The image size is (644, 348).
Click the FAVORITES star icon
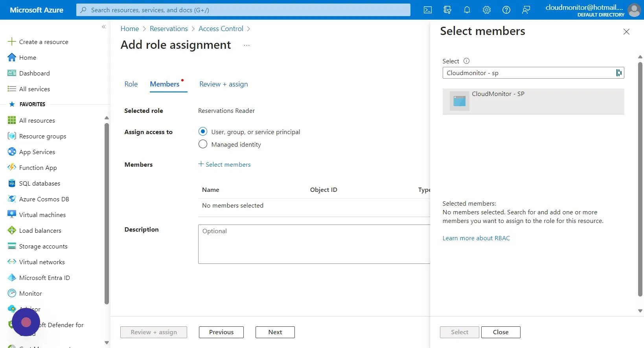coord(12,104)
